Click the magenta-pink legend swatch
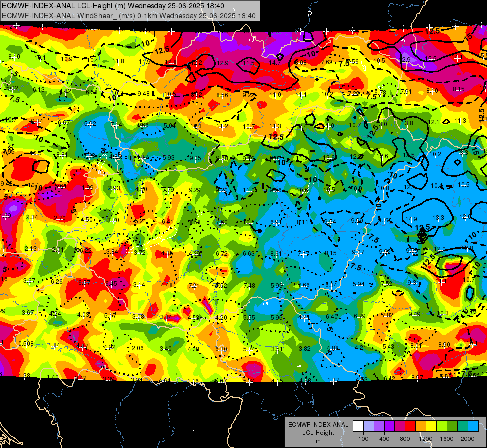The height and width of the screenshot is (448, 487). point(400,426)
